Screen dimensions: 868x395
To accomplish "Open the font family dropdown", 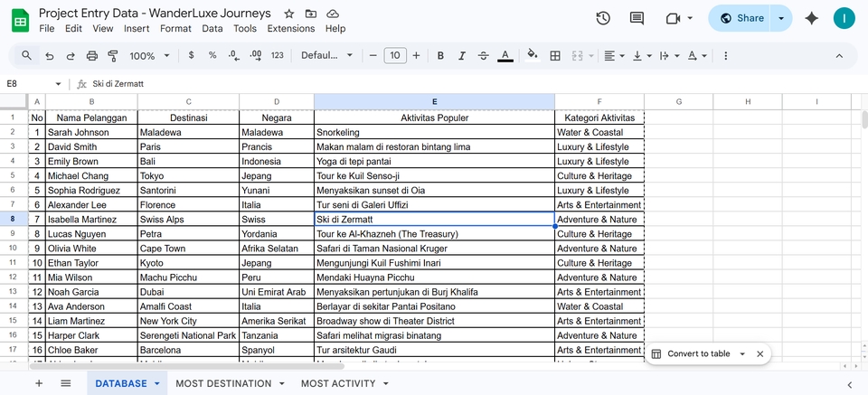I will coord(326,55).
